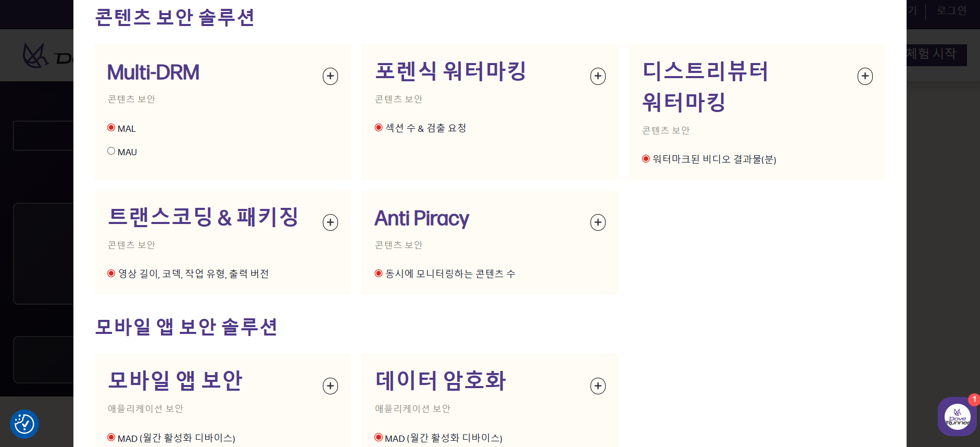Click the Anti Piracy plus icon
This screenshot has height=447, width=980.
(x=598, y=222)
